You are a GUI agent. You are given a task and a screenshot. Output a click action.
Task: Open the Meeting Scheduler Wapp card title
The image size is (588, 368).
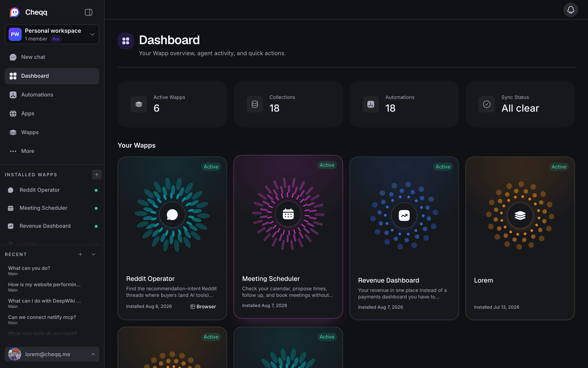pos(271,279)
